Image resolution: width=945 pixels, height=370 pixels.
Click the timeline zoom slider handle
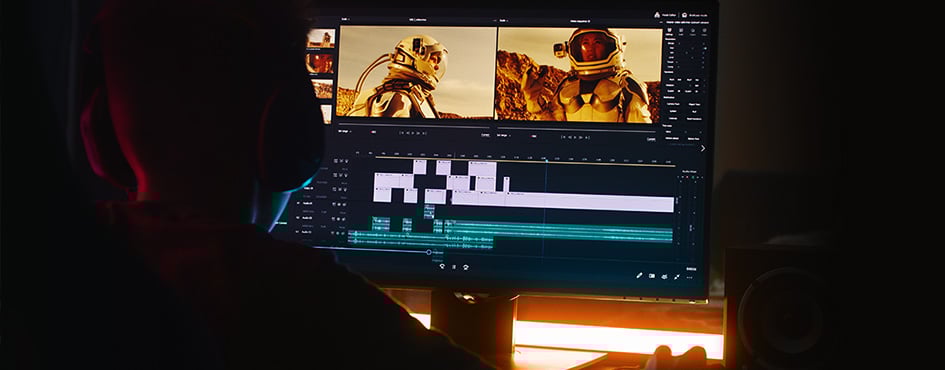click(x=429, y=252)
